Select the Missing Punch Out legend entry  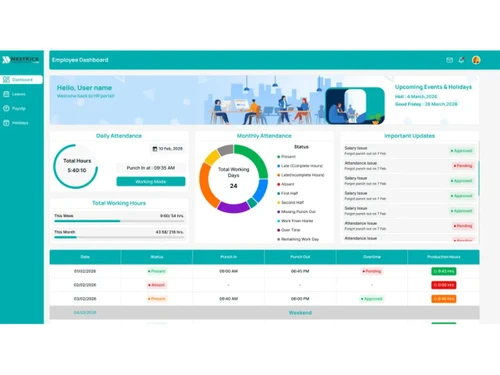[296, 212]
